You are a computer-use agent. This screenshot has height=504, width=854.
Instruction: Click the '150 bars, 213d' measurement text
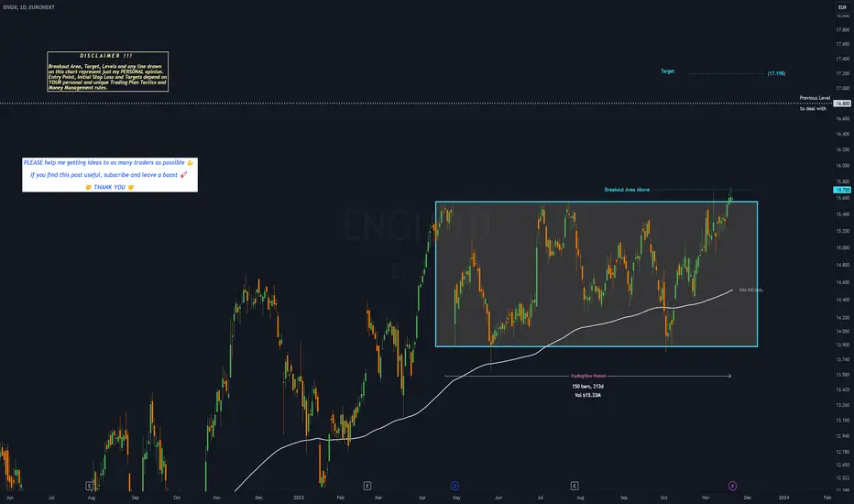pyautogui.click(x=587, y=387)
